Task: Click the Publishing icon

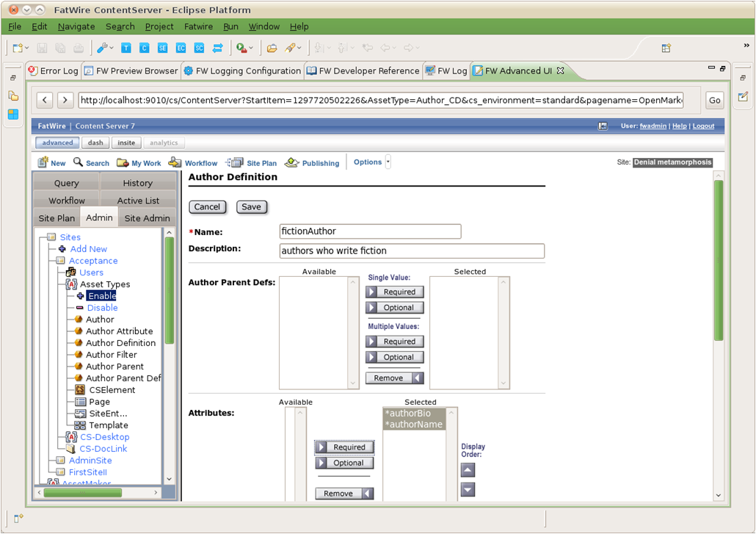Action: (291, 162)
